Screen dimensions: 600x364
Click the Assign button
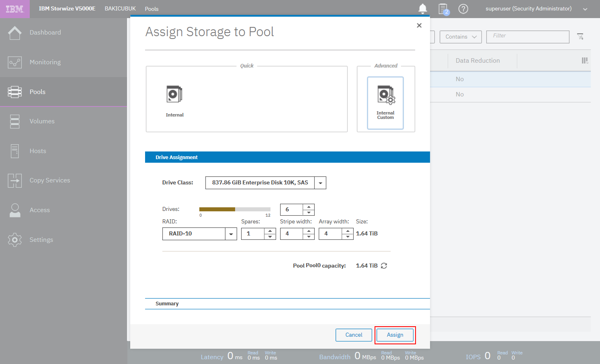coord(395,335)
